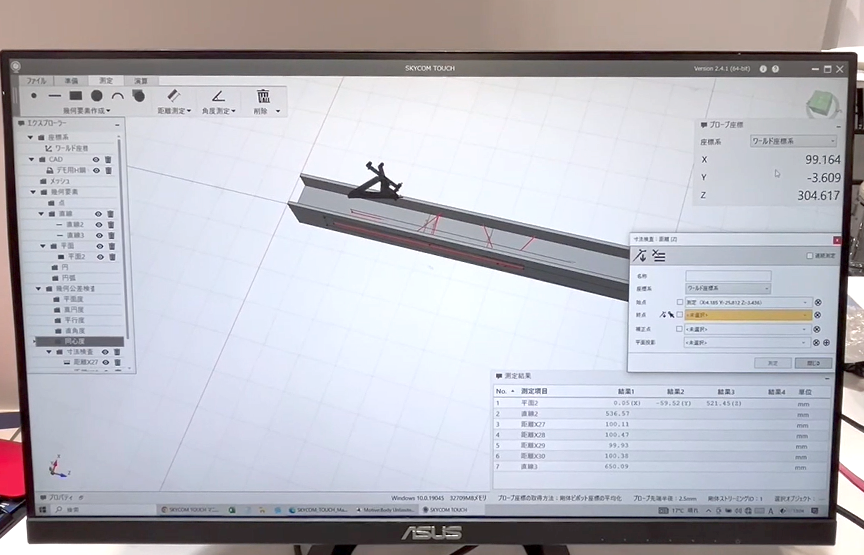The width and height of the screenshot is (864, 555).
Task: Click the cursor pick icon beside 終点
Action: pyautogui.click(x=671, y=315)
